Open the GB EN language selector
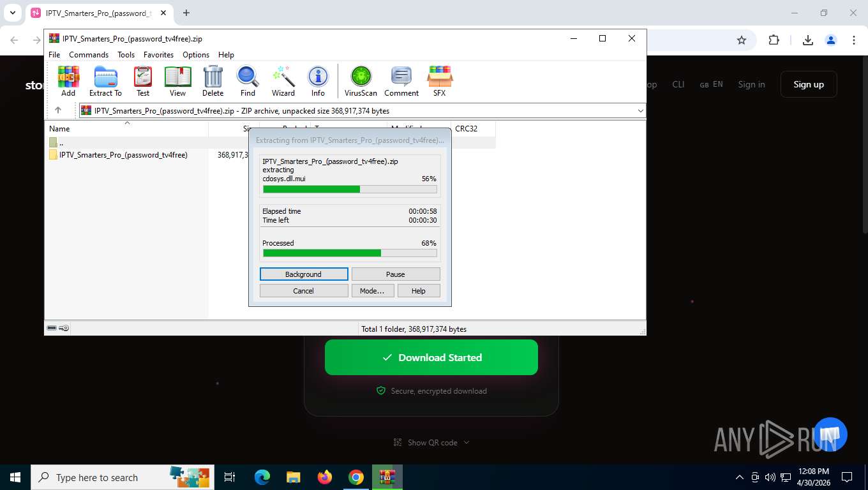The image size is (868, 490). point(711,84)
